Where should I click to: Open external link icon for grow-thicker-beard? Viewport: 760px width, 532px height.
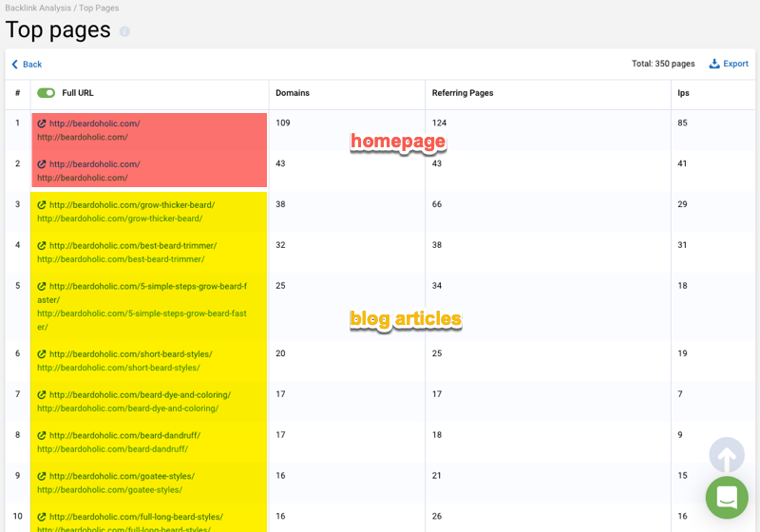[42, 205]
